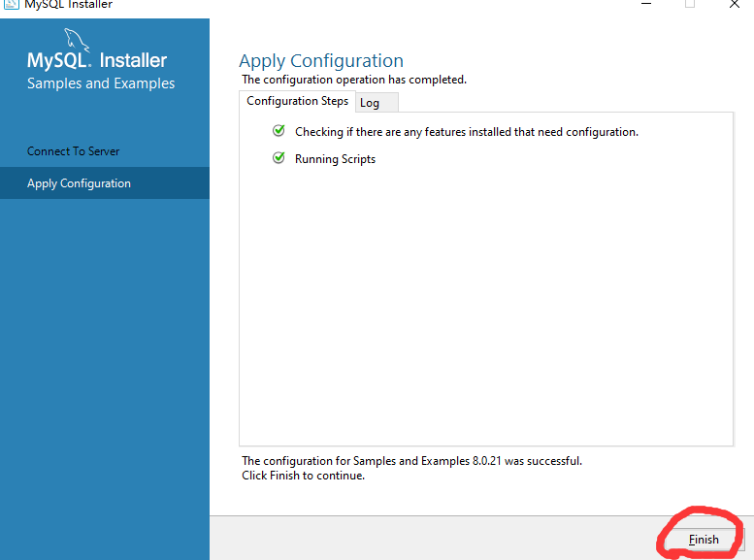Click the "Samples and Examples 8.0.21 was successful" message
The height and width of the screenshot is (560, 754).
(x=411, y=461)
